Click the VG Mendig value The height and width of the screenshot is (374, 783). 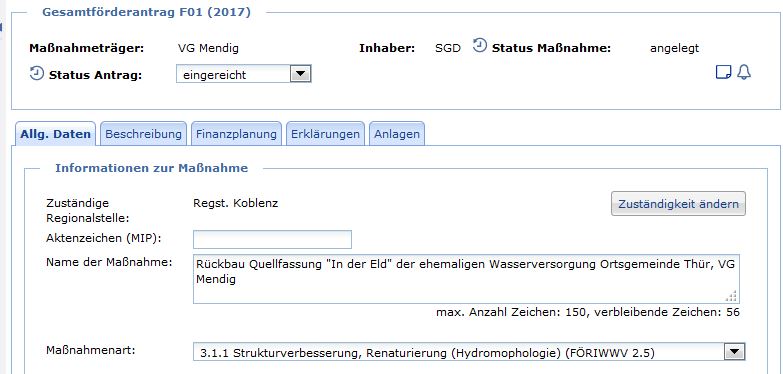tap(208, 48)
